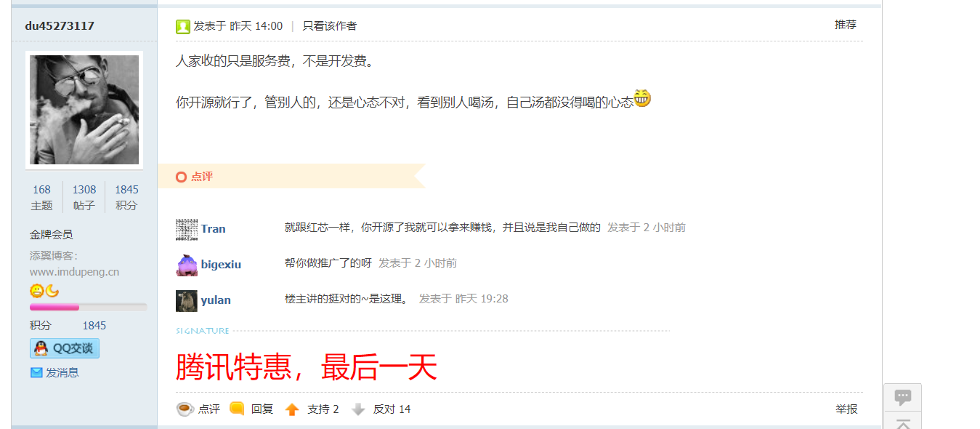This screenshot has width=980, height=429.
Task: Click the grinning emoji in post
Action: 642,98
